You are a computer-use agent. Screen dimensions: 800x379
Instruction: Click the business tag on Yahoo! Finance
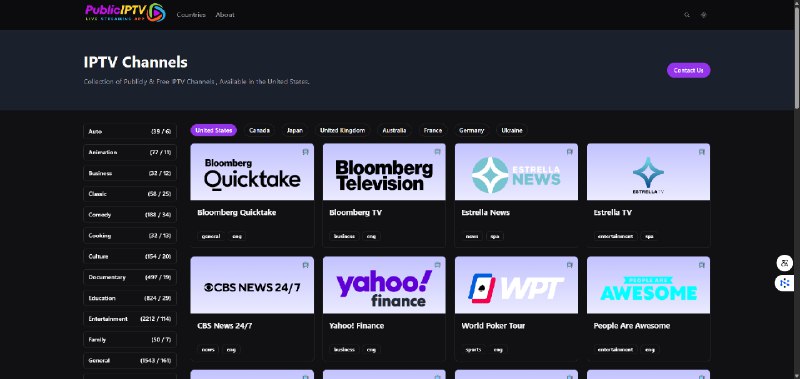tap(344, 350)
